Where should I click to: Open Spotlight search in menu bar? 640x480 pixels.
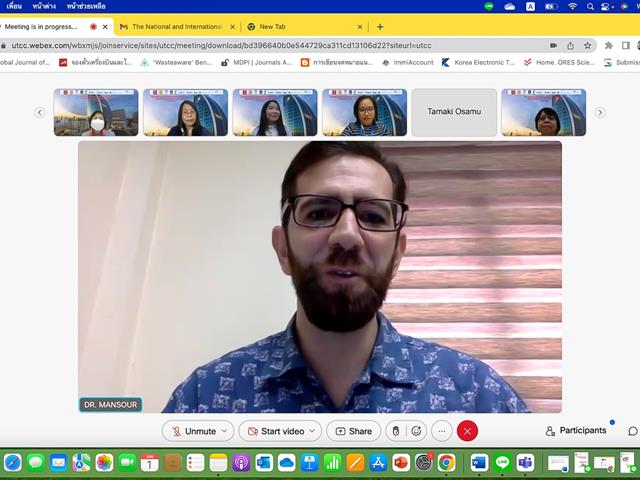coord(590,6)
